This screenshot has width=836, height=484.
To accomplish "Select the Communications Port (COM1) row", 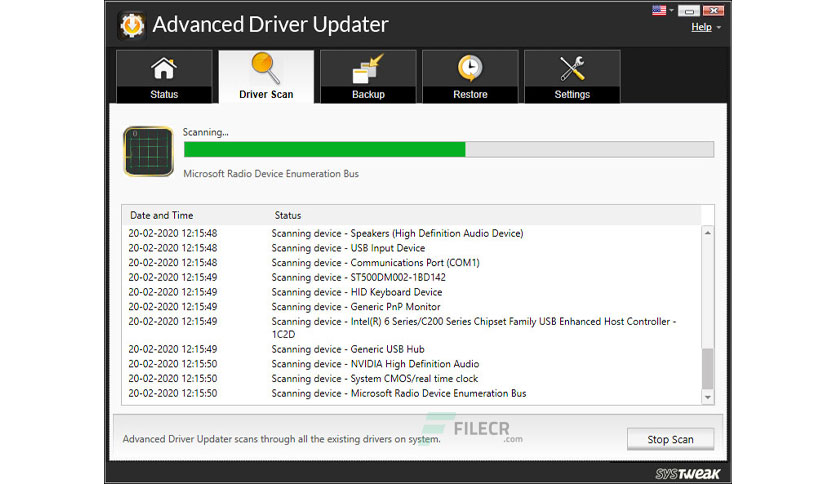I will tap(412, 263).
